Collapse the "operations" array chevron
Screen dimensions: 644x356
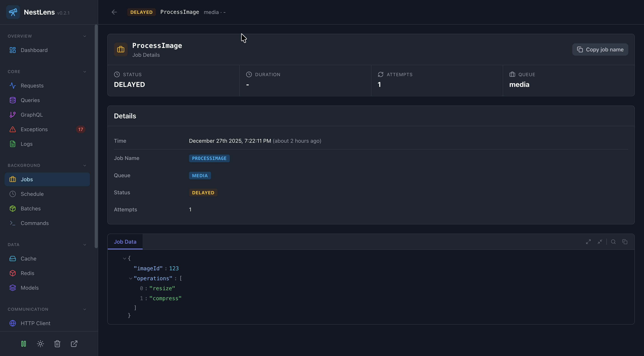tap(131, 279)
